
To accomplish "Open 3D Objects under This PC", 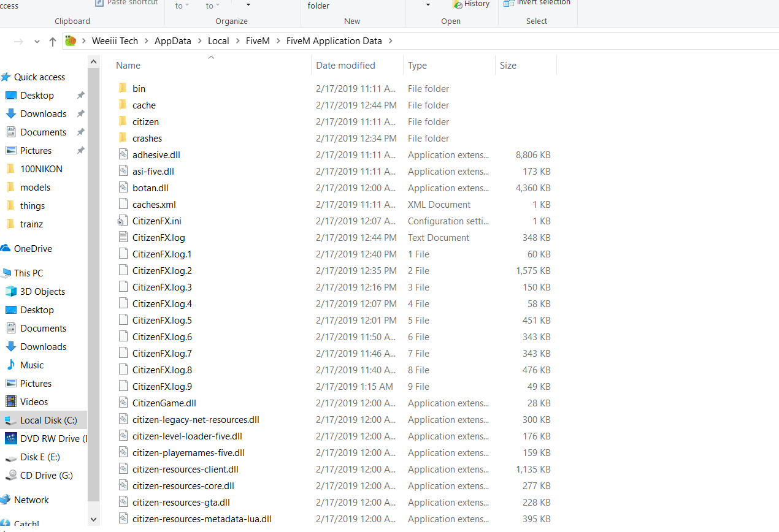I will click(x=42, y=292).
